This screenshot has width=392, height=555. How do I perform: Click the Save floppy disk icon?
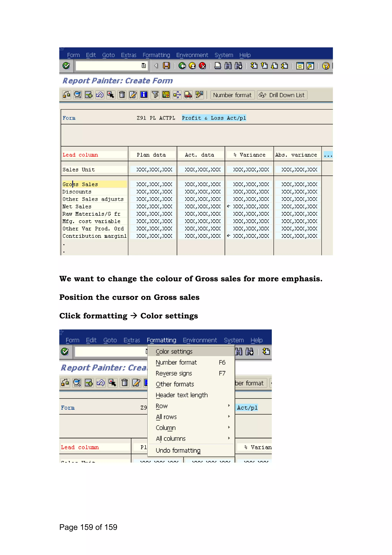click(166, 66)
